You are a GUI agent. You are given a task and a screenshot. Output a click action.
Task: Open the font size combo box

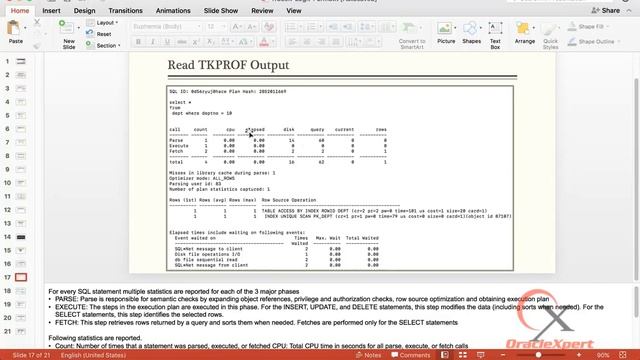[216, 27]
